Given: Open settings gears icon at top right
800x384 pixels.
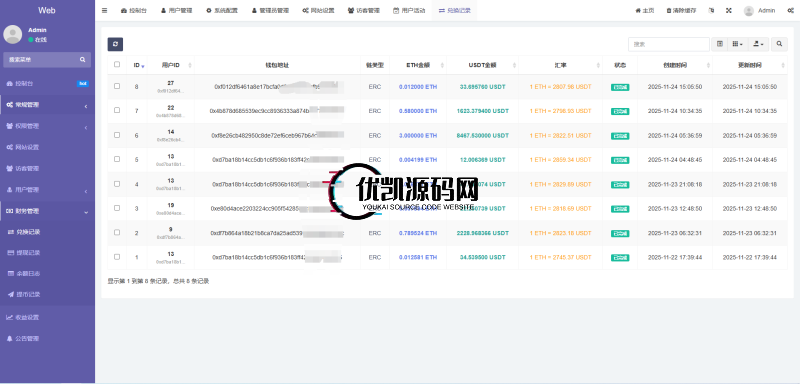Looking at the screenshot, I should coord(790,10).
